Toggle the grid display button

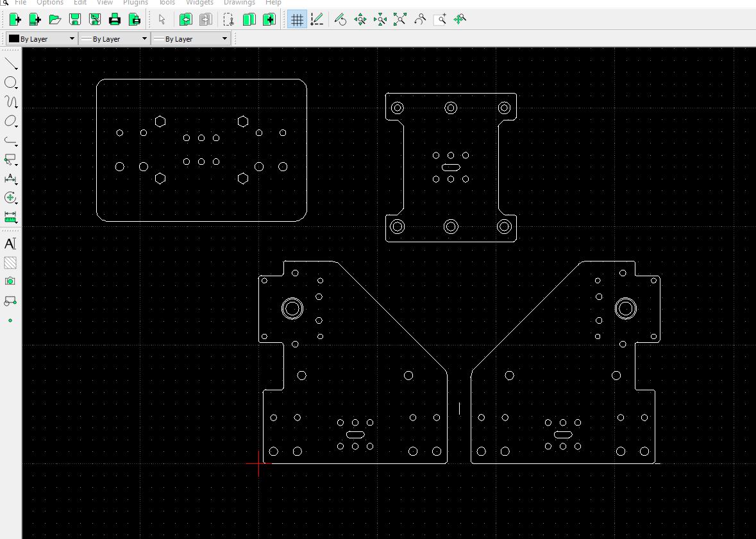(297, 20)
